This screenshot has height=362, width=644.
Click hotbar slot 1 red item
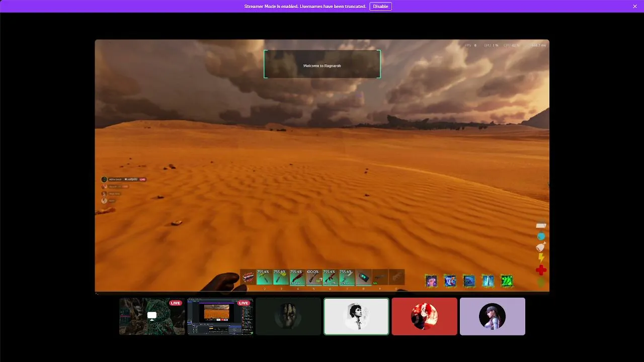(x=248, y=278)
